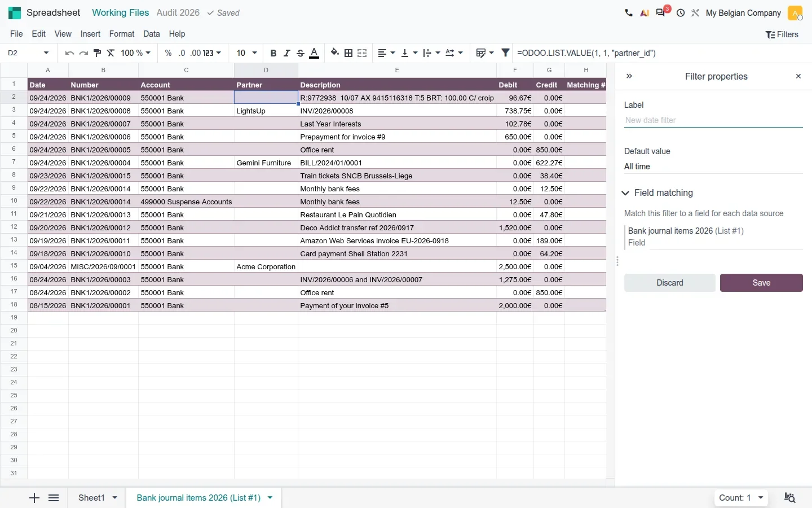Viewport: 812px width, 508px height.
Task: Open the fill color paint bucket
Action: coord(335,53)
